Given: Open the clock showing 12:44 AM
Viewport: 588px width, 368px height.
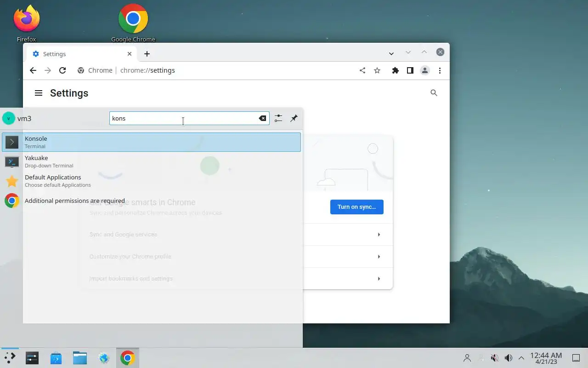Looking at the screenshot, I should [546, 358].
